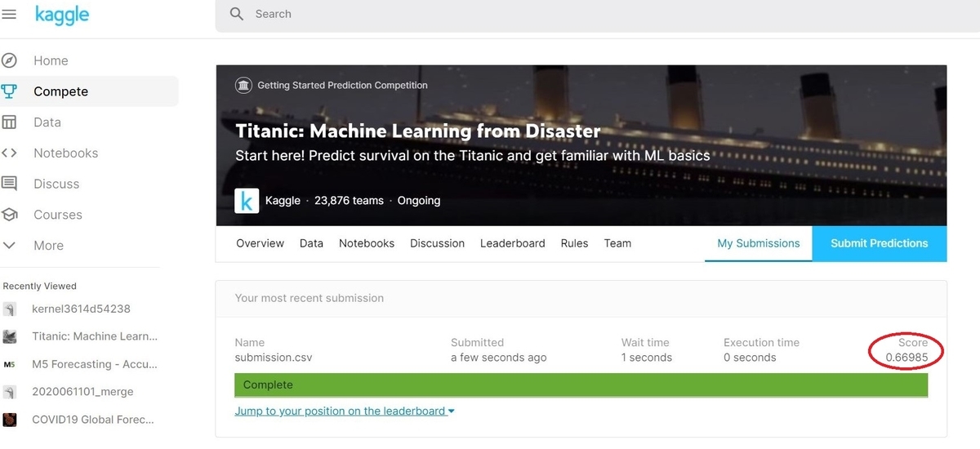The image size is (980, 449).
Task: Click the '0 seconds' execution time value
Action: tap(750, 358)
